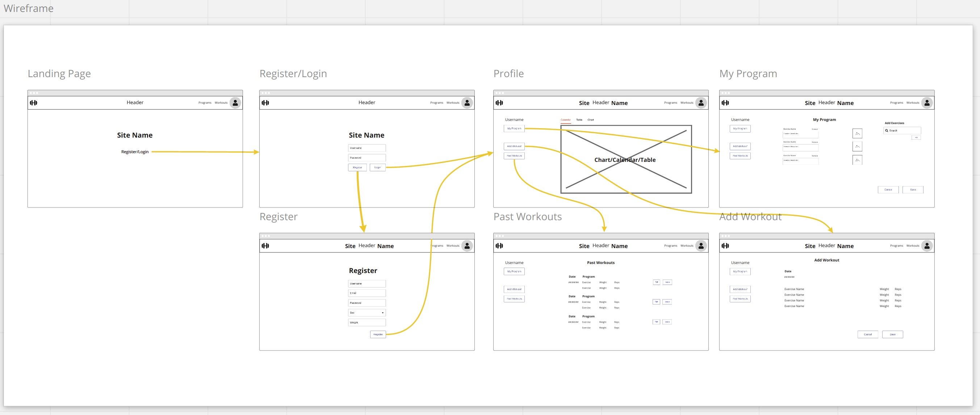
Task: Click the Login button in Register/Login wireframe
Action: [x=377, y=167]
